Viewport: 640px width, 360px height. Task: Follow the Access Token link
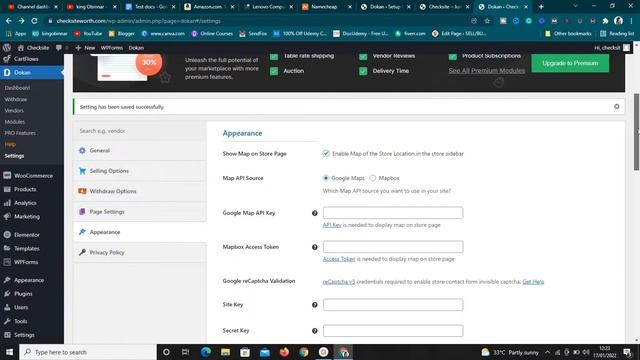[x=339, y=259]
